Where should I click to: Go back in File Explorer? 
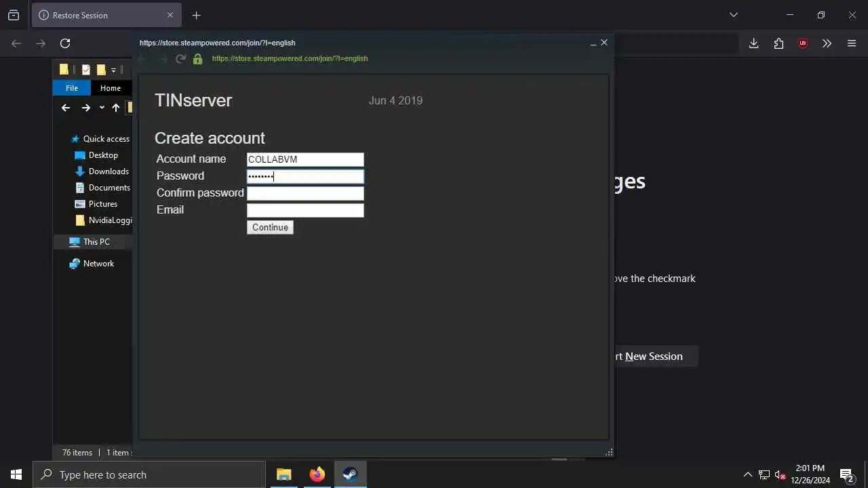pos(66,108)
